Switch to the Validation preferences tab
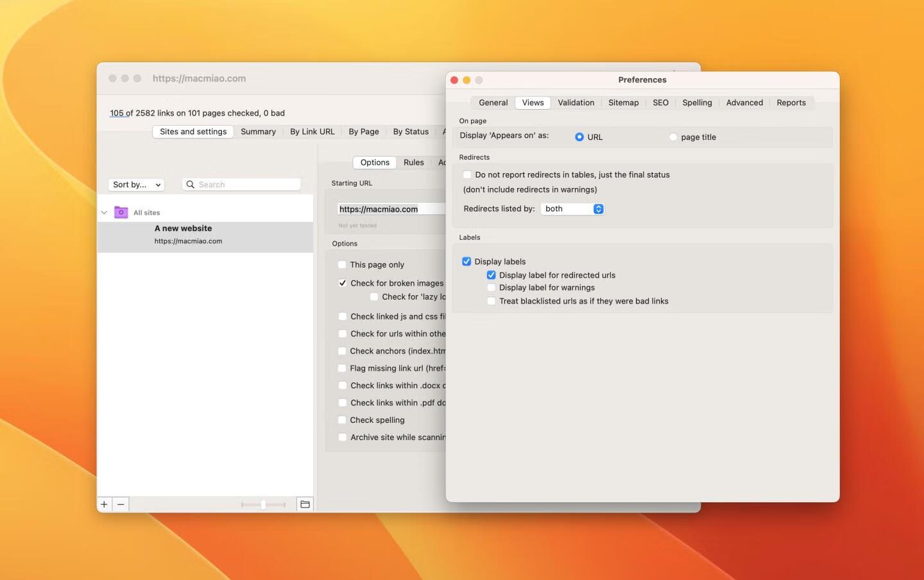Viewport: 924px width, 580px height. 576,103
